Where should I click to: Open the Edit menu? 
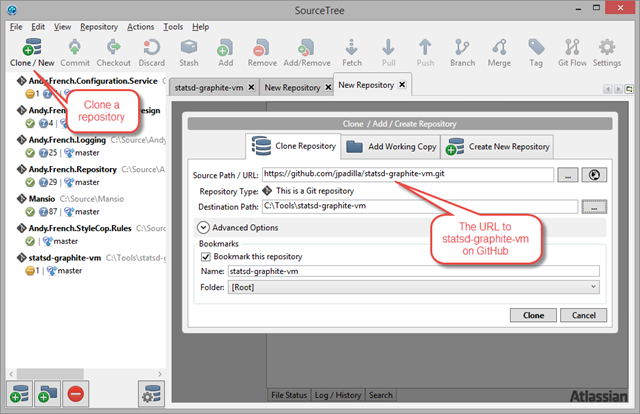coord(38,27)
